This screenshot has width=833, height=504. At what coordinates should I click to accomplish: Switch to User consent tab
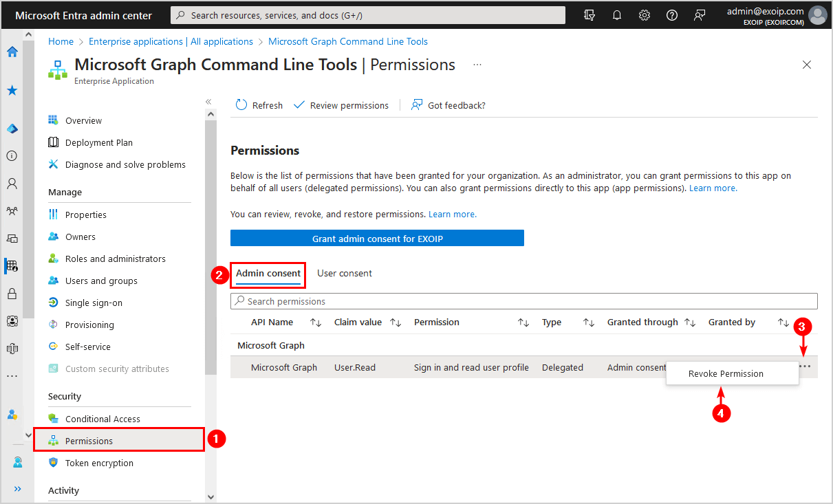point(345,273)
